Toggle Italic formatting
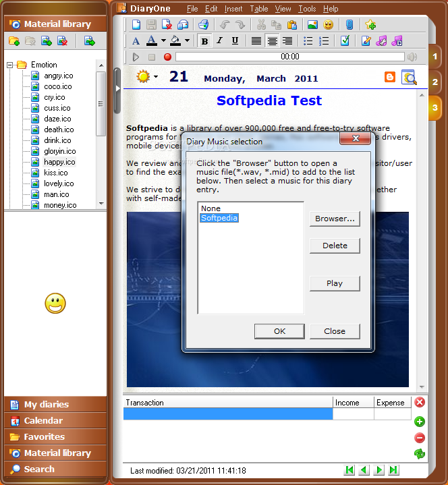Viewport: 448px width, 485px height. [x=220, y=40]
